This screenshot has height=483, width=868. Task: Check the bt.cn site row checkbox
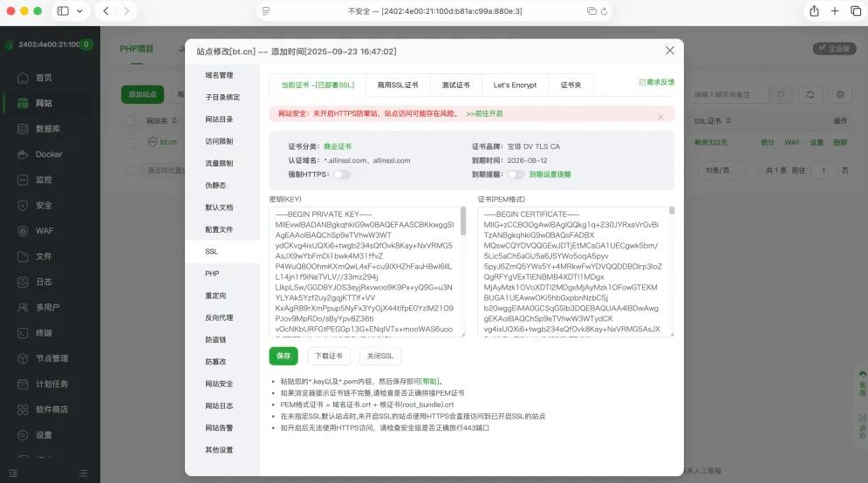click(130, 142)
